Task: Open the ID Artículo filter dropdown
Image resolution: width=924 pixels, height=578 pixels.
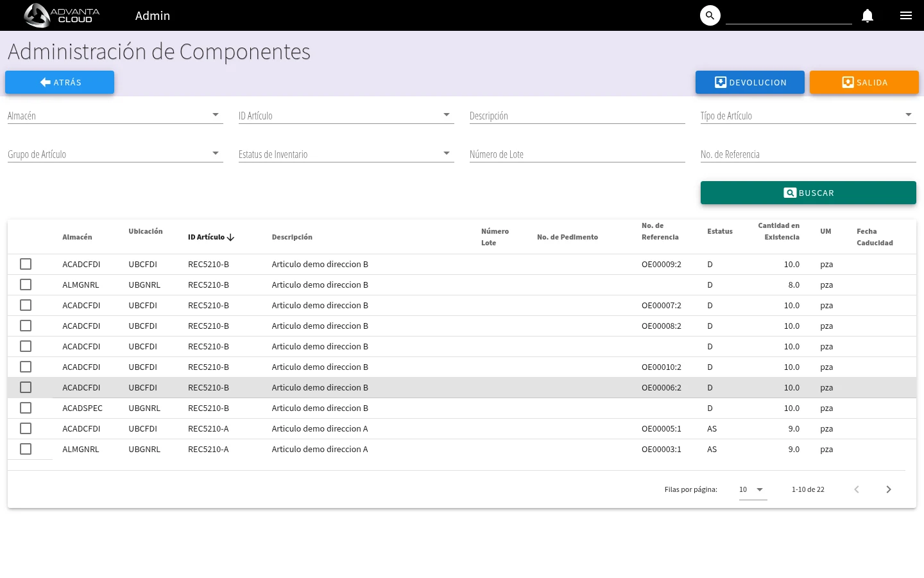Action: pos(346,116)
